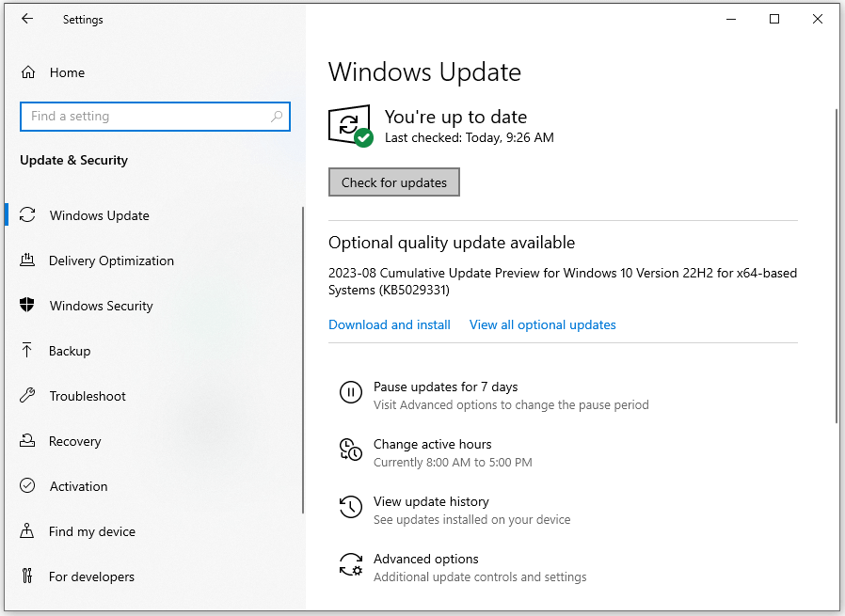
Task: Minimize the Settings window
Action: pyautogui.click(x=731, y=19)
